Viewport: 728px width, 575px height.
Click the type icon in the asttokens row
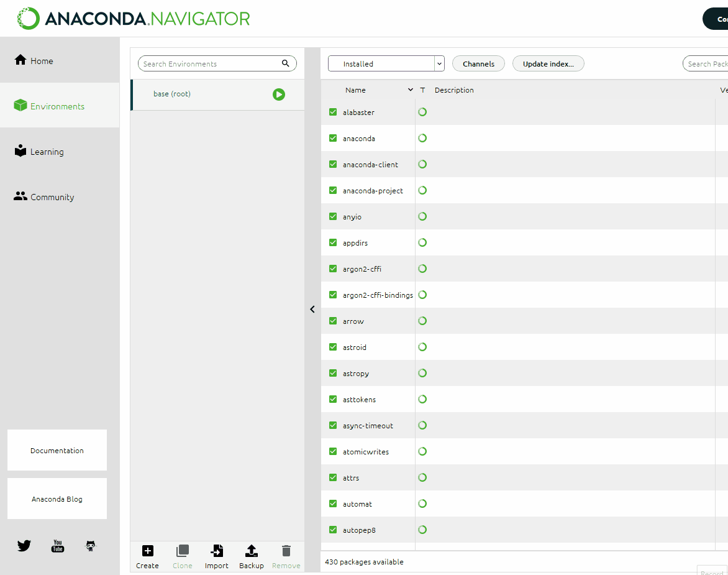[x=422, y=399]
